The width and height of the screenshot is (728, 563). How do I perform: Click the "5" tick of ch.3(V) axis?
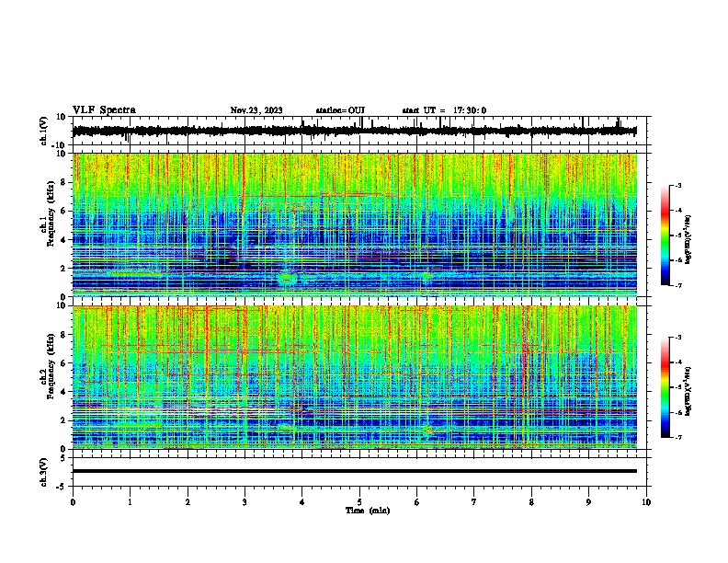coord(63,457)
